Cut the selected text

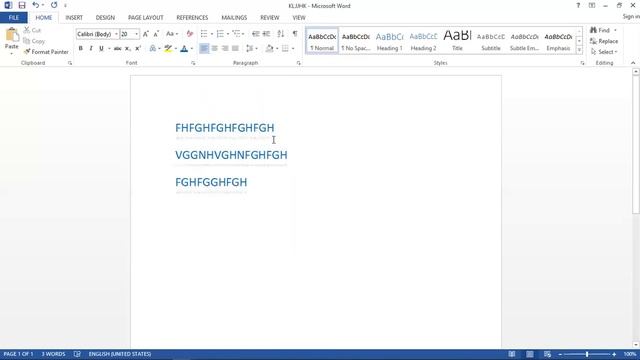[x=32, y=30]
